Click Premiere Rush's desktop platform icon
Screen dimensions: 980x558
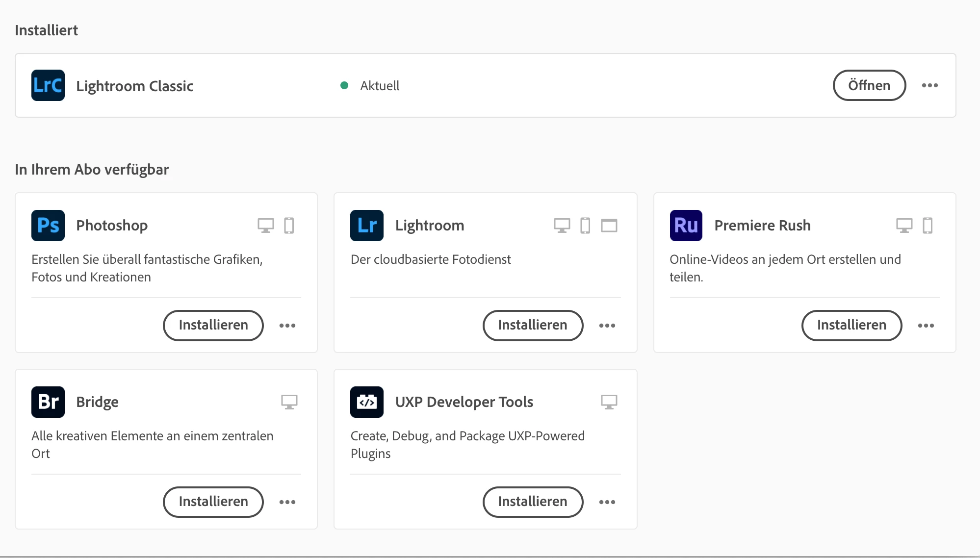904,226
